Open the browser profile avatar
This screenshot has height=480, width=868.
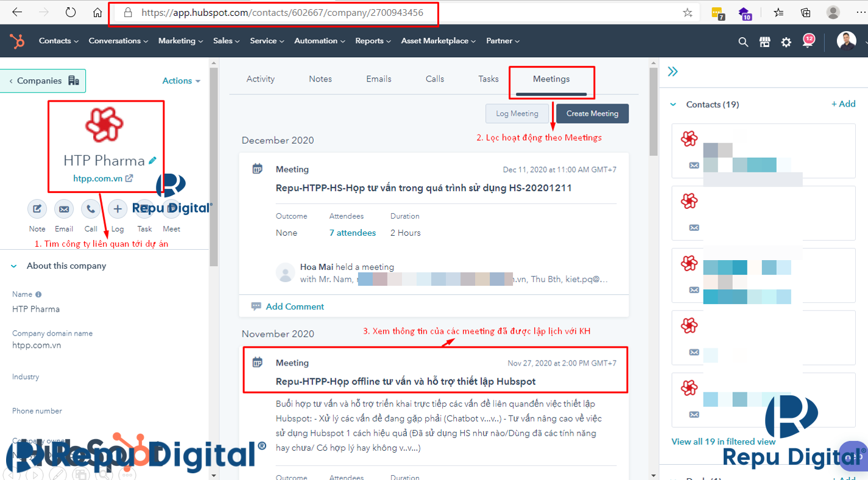point(833,12)
